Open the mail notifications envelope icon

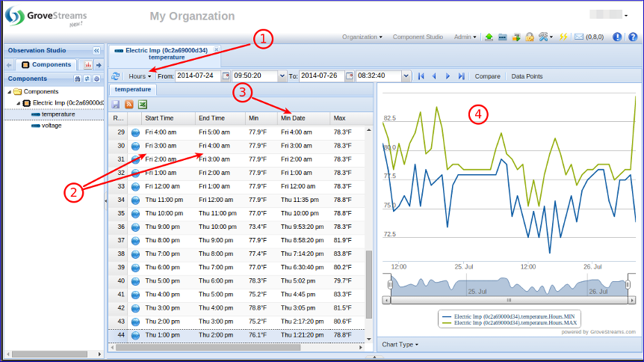coord(578,37)
